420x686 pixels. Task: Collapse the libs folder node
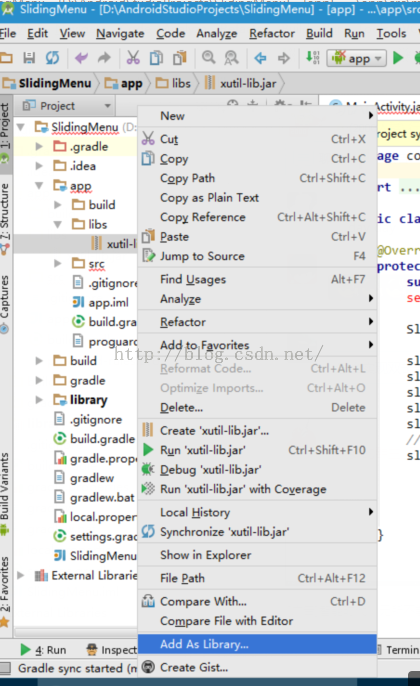pos(58,224)
